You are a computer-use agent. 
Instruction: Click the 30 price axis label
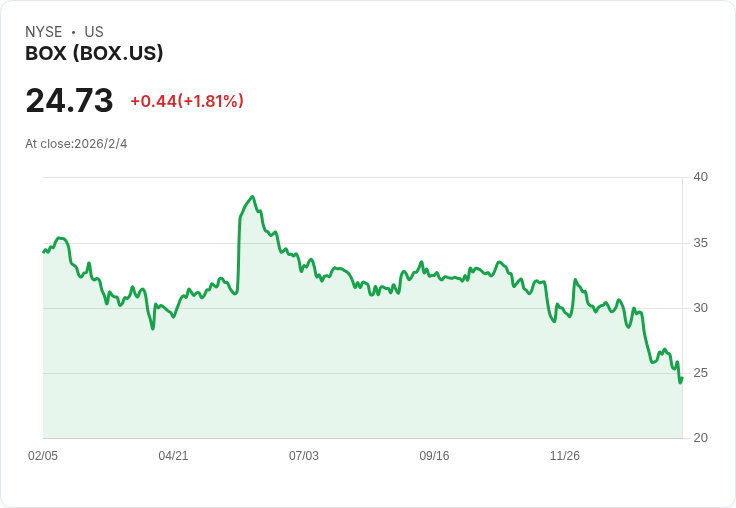pyautogui.click(x=700, y=308)
